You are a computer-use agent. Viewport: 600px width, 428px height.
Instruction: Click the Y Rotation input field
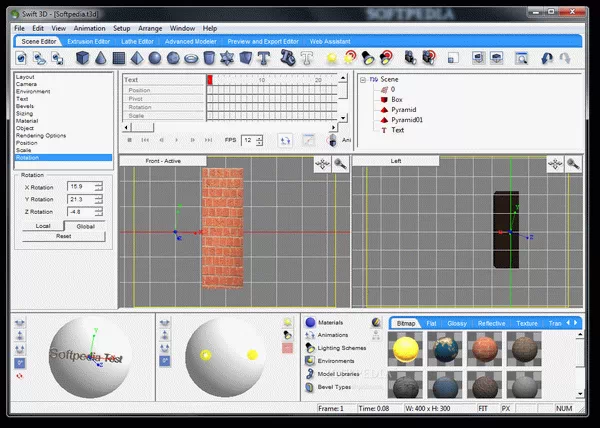[81, 199]
